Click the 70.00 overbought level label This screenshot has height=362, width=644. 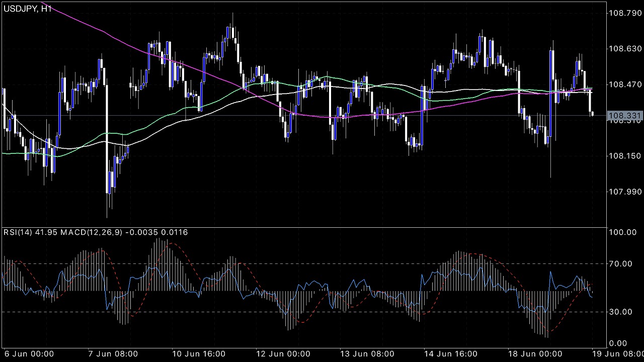point(621,263)
